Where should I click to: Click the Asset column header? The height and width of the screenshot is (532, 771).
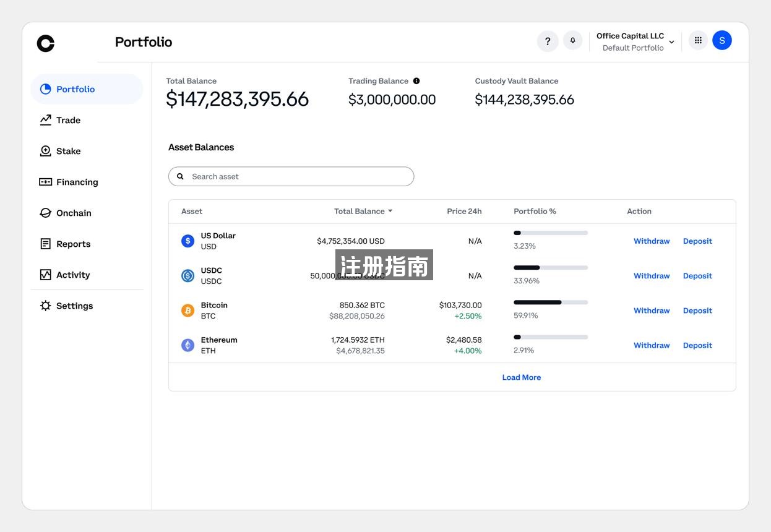click(x=192, y=212)
